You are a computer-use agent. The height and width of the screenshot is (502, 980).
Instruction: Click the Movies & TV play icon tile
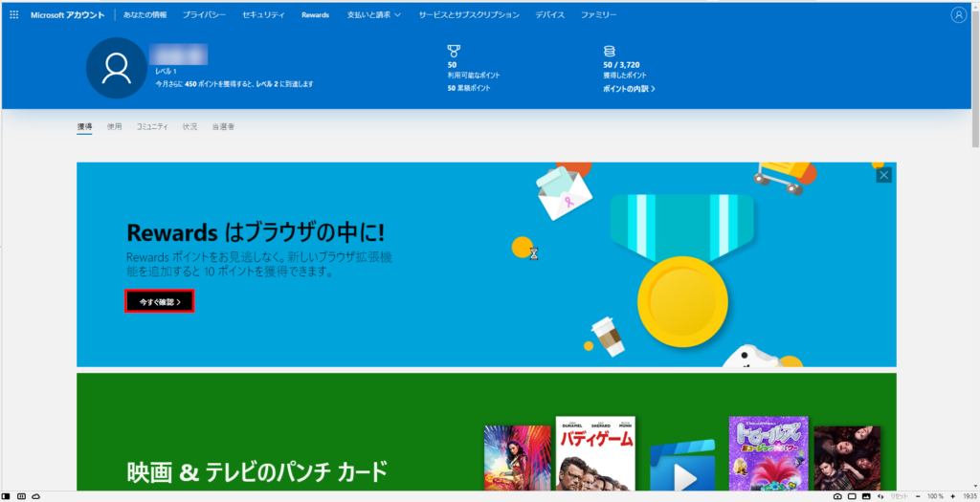[x=682, y=466]
